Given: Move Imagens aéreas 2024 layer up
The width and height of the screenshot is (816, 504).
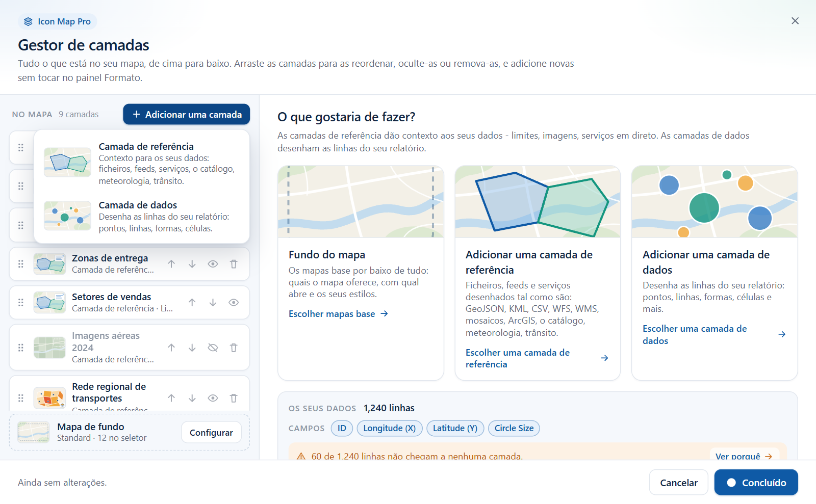Looking at the screenshot, I should 171,348.
